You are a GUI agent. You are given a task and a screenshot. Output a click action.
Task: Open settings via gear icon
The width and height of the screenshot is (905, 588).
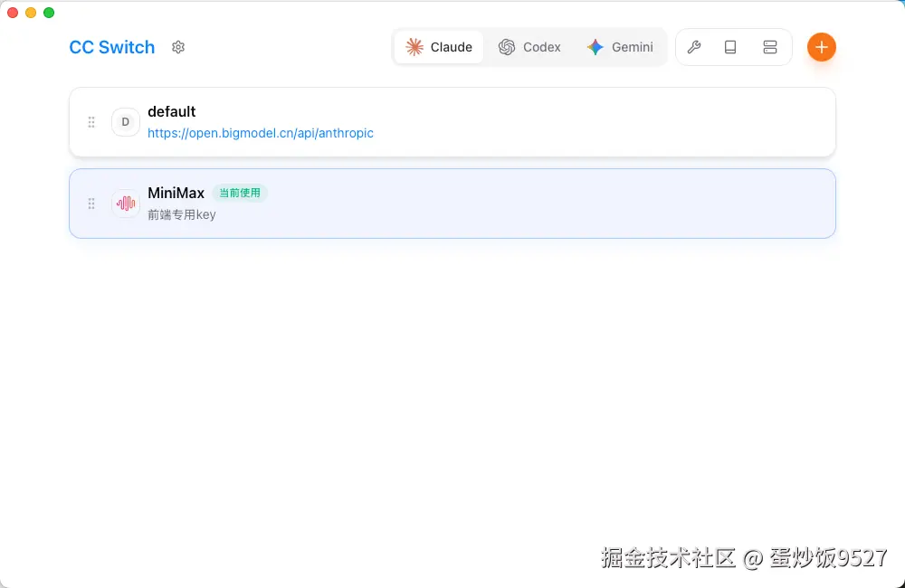(177, 47)
